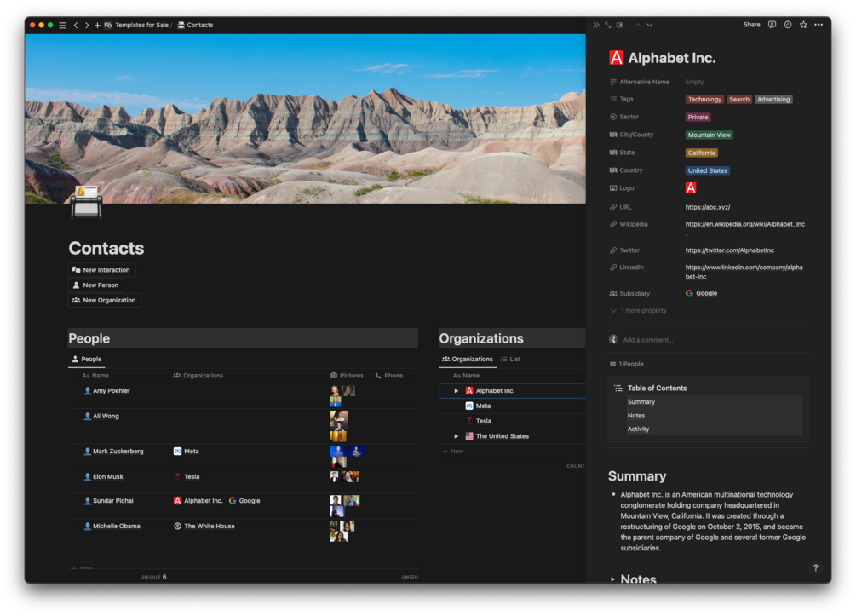Click the Alphabet logo thumbnail in the Logo property
This screenshot has height=616, width=856.
pyautogui.click(x=691, y=187)
